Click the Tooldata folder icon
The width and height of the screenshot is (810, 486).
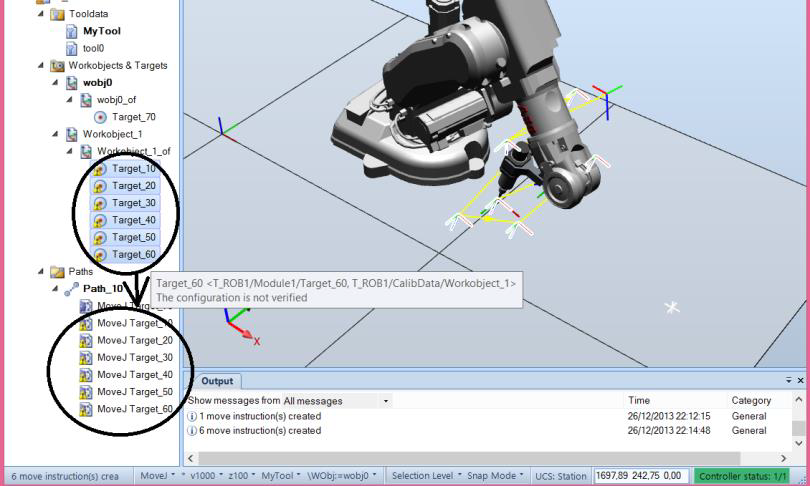pyautogui.click(x=57, y=14)
